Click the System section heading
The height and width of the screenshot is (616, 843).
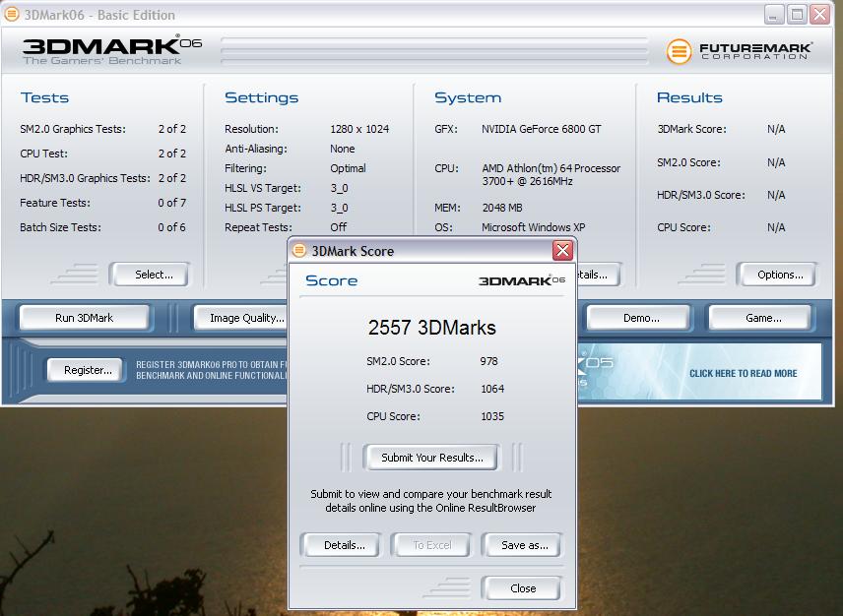[468, 97]
